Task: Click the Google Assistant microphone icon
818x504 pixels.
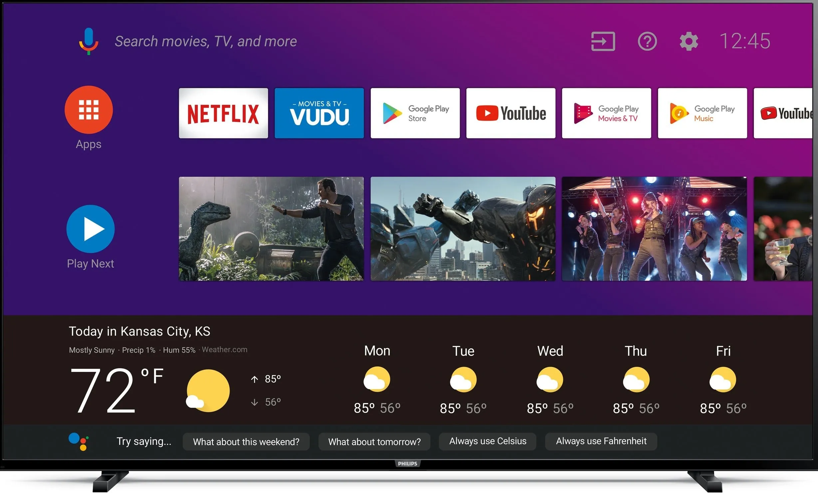Action: click(88, 40)
